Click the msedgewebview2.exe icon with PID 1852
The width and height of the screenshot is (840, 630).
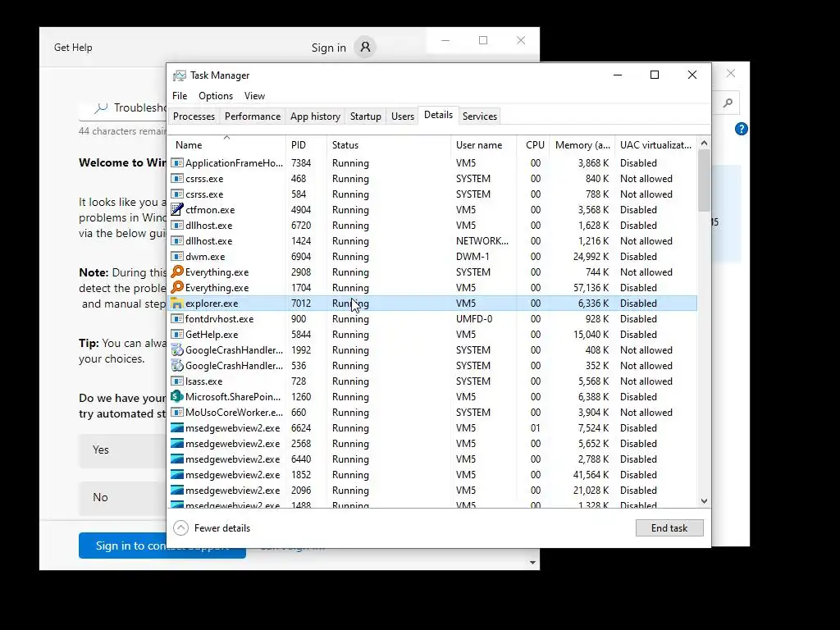click(177, 474)
